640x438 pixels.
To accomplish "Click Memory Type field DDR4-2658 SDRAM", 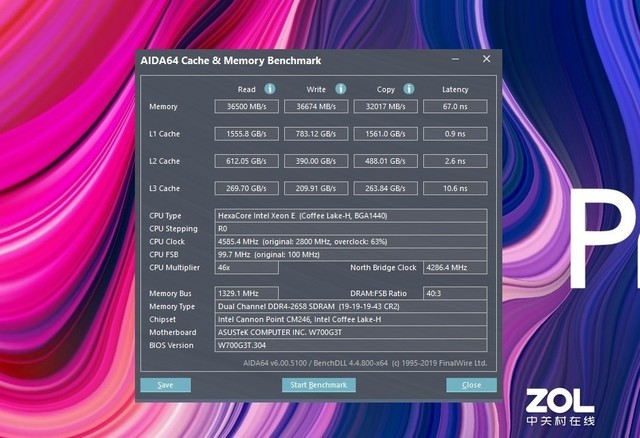I will 351,307.
